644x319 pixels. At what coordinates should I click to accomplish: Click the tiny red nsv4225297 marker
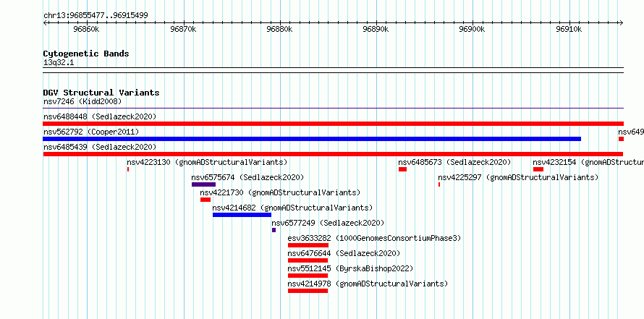[x=439, y=184]
